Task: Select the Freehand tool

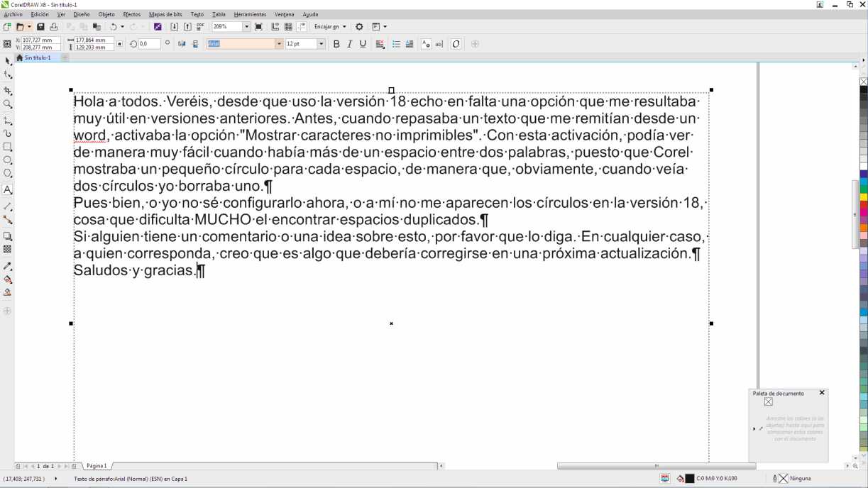Action: [8, 121]
